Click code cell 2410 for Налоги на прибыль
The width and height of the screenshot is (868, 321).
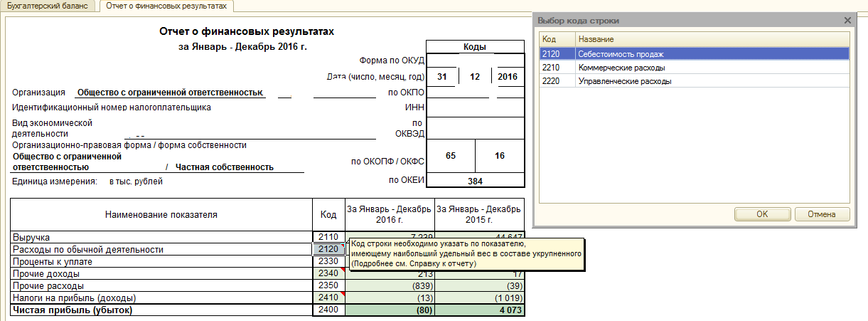[x=328, y=298]
